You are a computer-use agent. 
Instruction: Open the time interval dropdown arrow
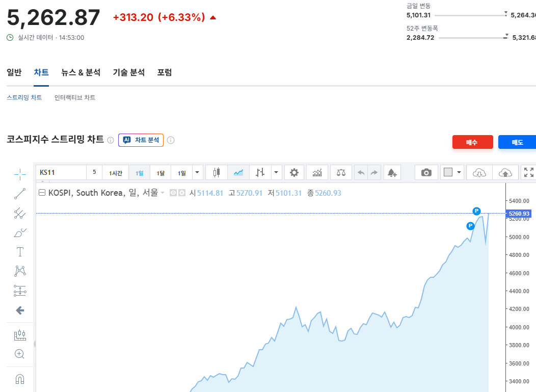197,173
